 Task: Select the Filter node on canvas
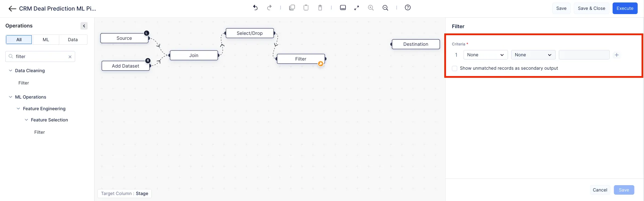click(301, 59)
